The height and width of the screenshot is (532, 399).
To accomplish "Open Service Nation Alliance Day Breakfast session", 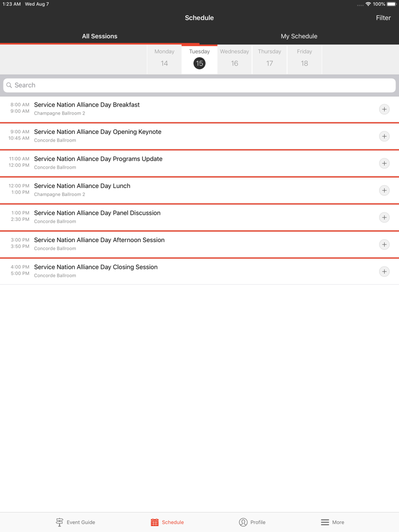I will pyautogui.click(x=199, y=109).
